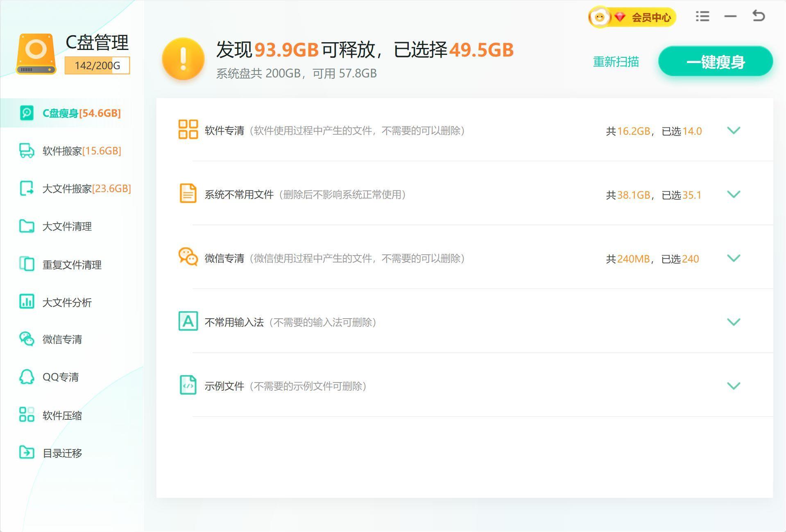Click the 93.9GB releasable amount text
This screenshot has width=786, height=532.
(x=287, y=50)
